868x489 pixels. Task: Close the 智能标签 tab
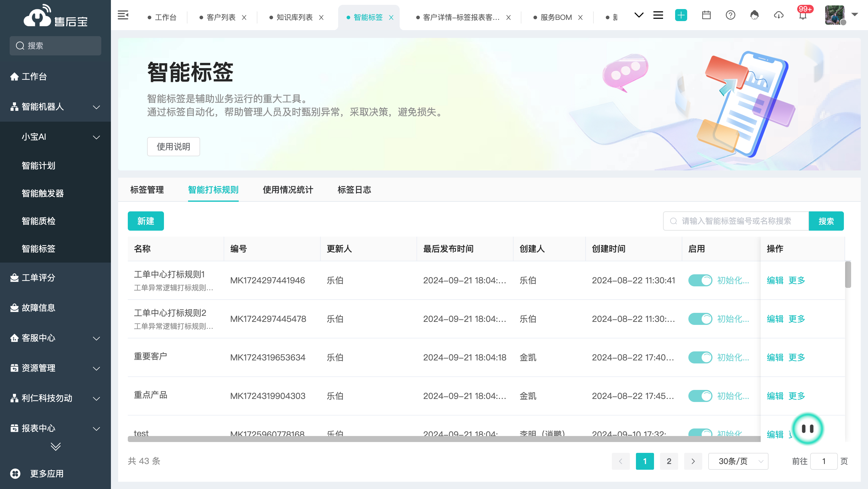[391, 17]
